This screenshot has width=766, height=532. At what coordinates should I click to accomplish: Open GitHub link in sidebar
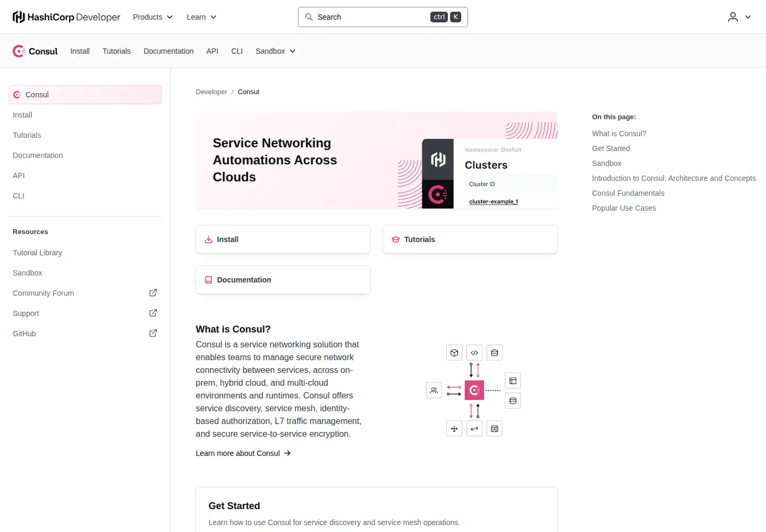click(85, 334)
